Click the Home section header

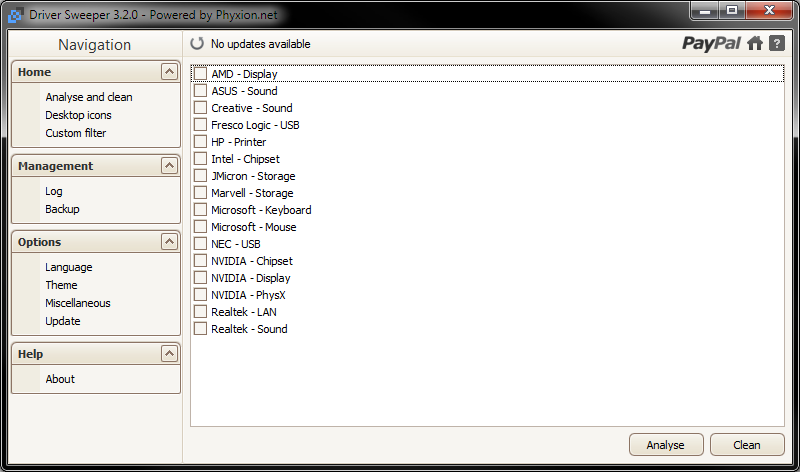click(x=96, y=71)
